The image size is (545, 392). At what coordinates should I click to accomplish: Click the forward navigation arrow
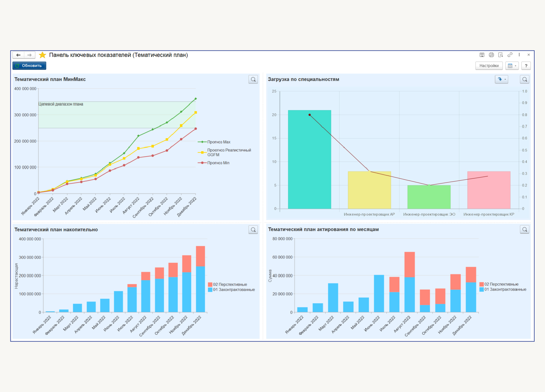tap(29, 55)
